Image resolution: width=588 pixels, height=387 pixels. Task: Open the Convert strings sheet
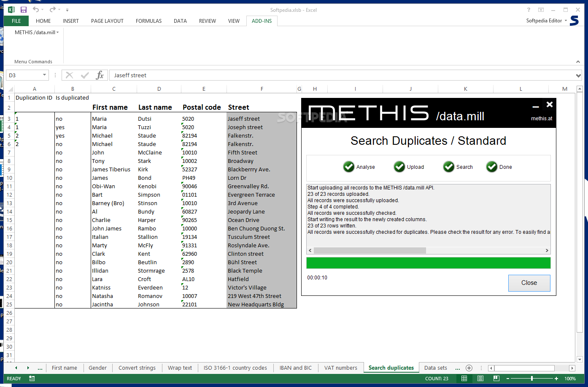pos(137,368)
